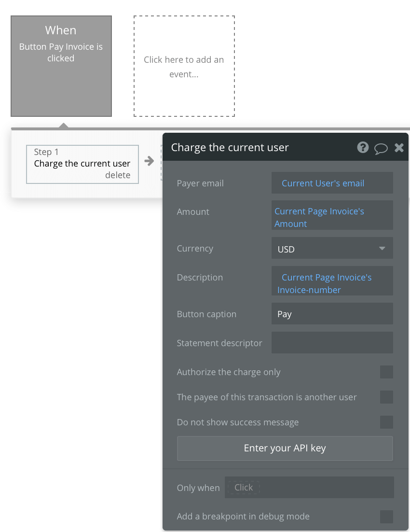Click inside the Only when condition field
This screenshot has width=410, height=532.
[309, 487]
